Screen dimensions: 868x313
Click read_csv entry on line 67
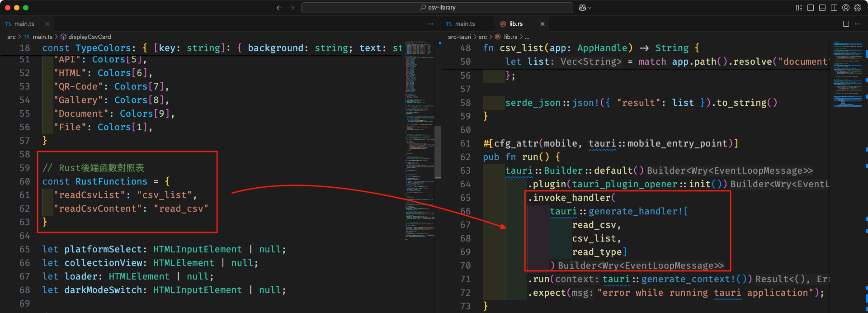[594, 225]
